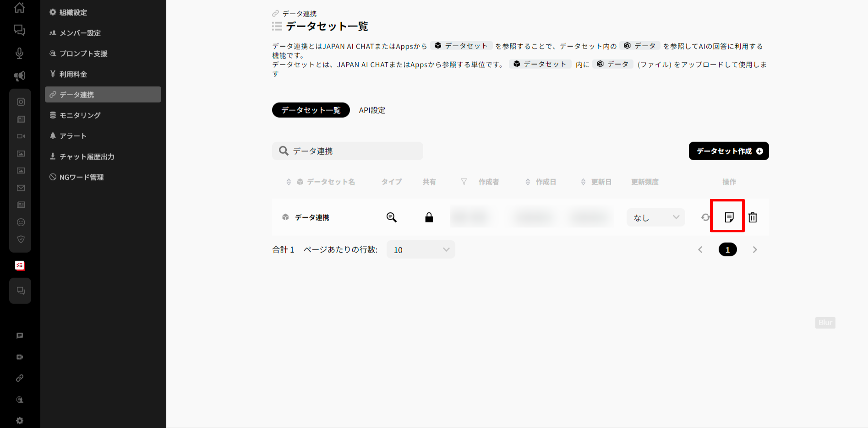Open the 更新頻度 dropdown showing なし
The width and height of the screenshot is (868, 428).
(x=655, y=217)
